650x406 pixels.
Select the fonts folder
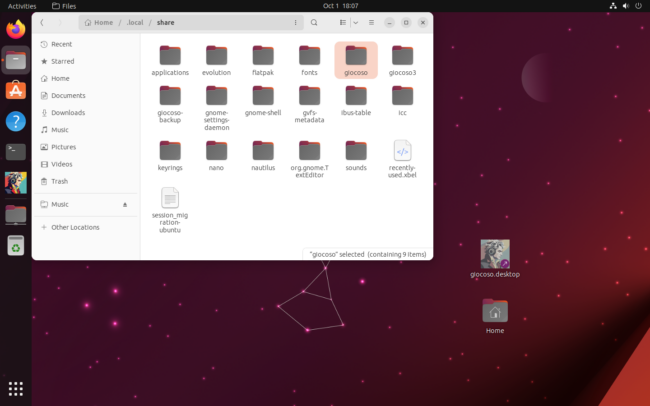tap(309, 61)
